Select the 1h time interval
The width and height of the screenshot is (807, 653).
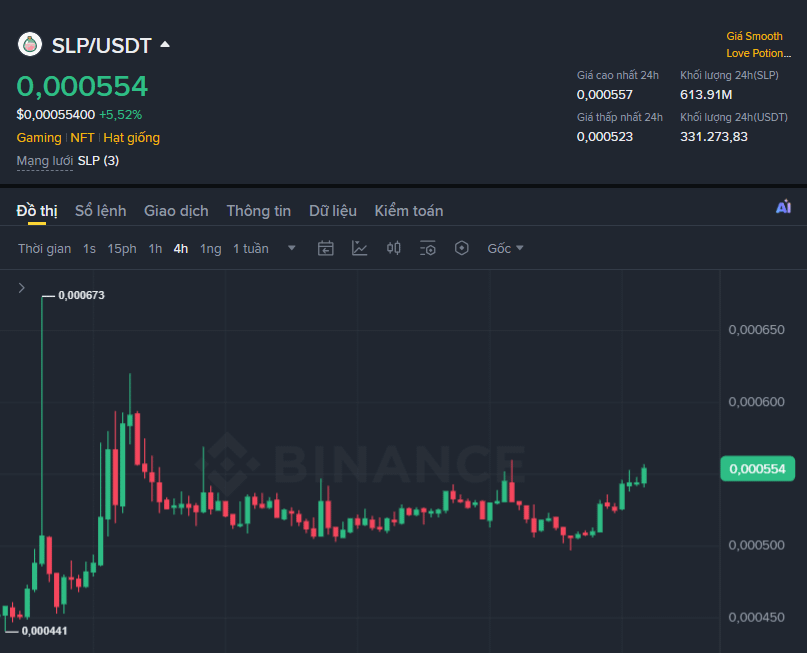point(155,249)
